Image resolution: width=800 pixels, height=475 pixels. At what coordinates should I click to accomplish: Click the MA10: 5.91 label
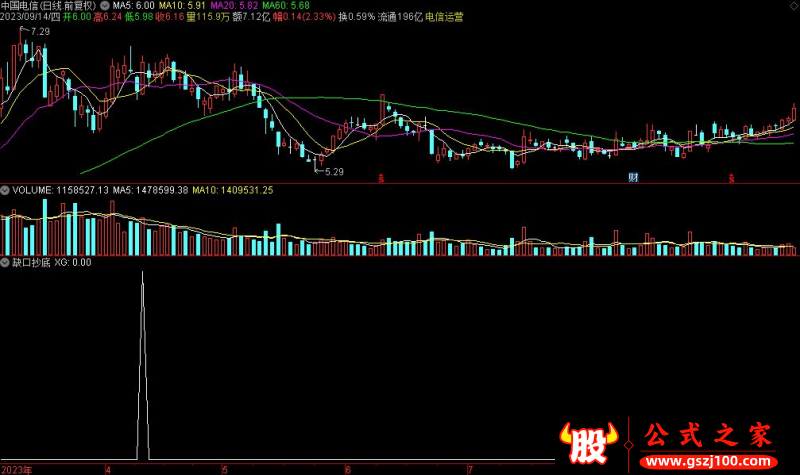coord(182,6)
